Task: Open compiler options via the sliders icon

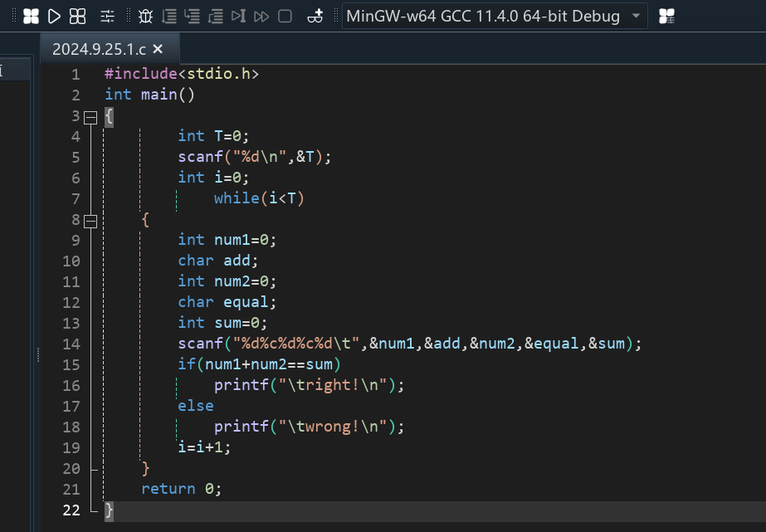Action: [108, 17]
